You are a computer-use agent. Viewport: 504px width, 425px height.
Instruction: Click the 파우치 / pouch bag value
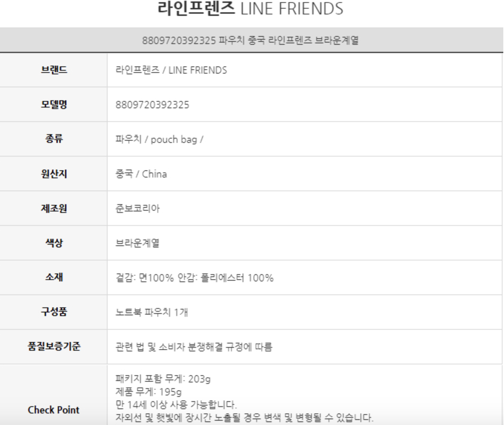click(159, 139)
